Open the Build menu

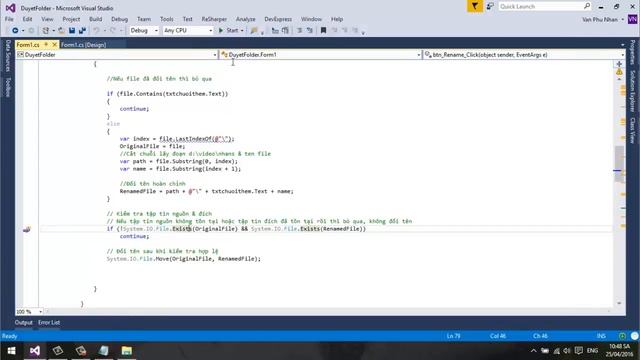pos(96,19)
